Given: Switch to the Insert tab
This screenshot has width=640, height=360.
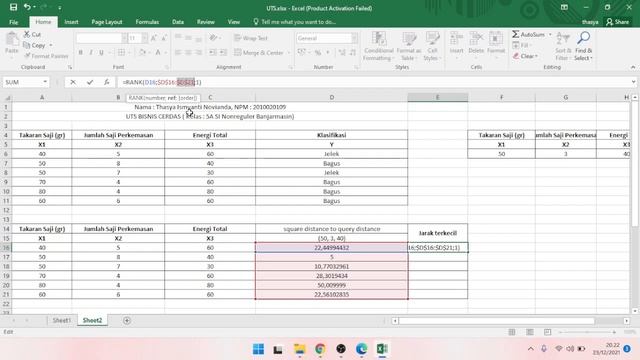Looking at the screenshot, I should [x=71, y=22].
